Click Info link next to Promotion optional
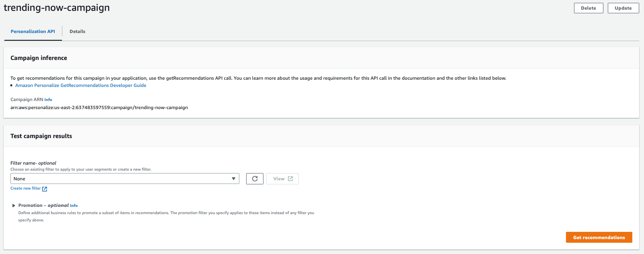This screenshot has height=254, width=644. click(74, 205)
